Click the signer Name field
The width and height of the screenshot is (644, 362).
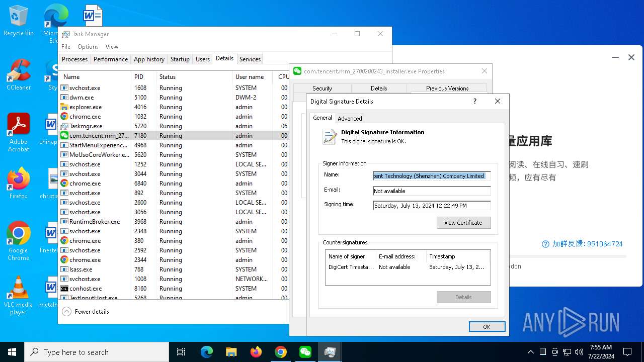tap(432, 176)
